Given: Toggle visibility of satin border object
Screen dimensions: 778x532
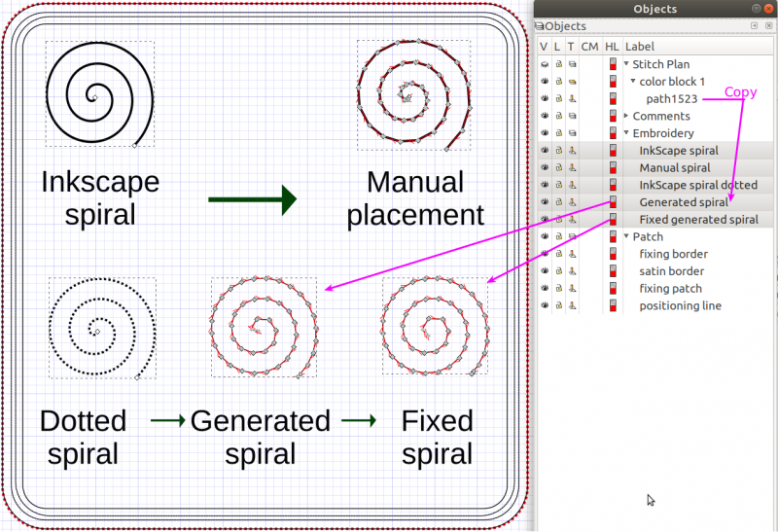Looking at the screenshot, I should (x=545, y=271).
